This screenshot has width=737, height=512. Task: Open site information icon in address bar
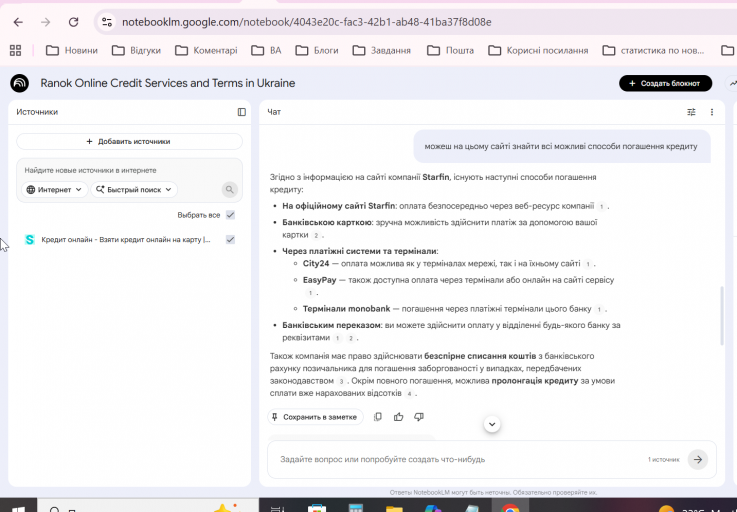(x=107, y=22)
